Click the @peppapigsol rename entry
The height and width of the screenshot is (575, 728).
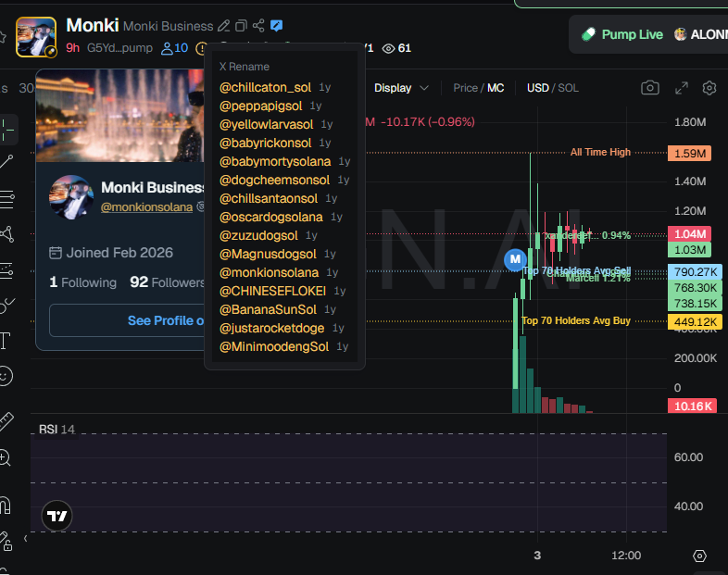pyautogui.click(x=260, y=106)
